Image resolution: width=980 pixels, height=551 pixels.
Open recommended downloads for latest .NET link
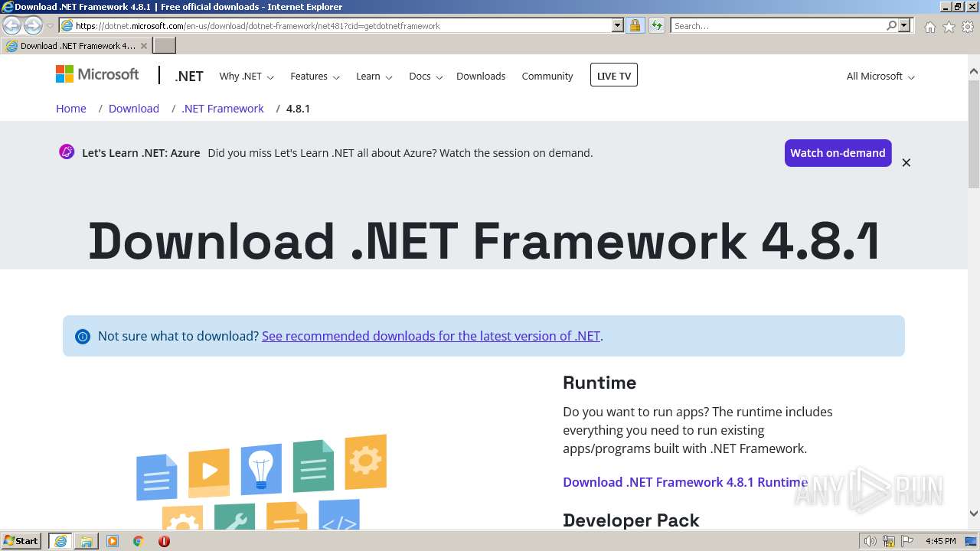(431, 336)
